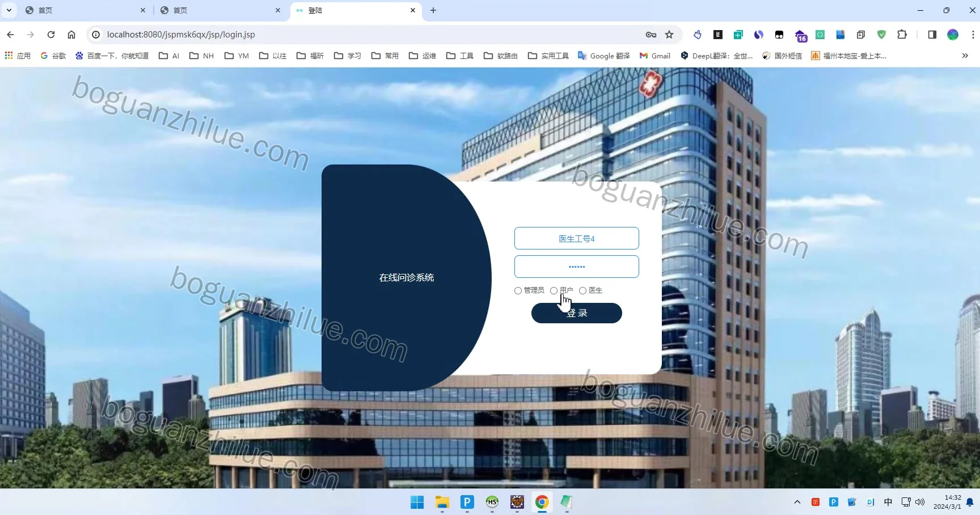Expand the AI bookmark folder
This screenshot has height=515, width=980.
pos(169,56)
